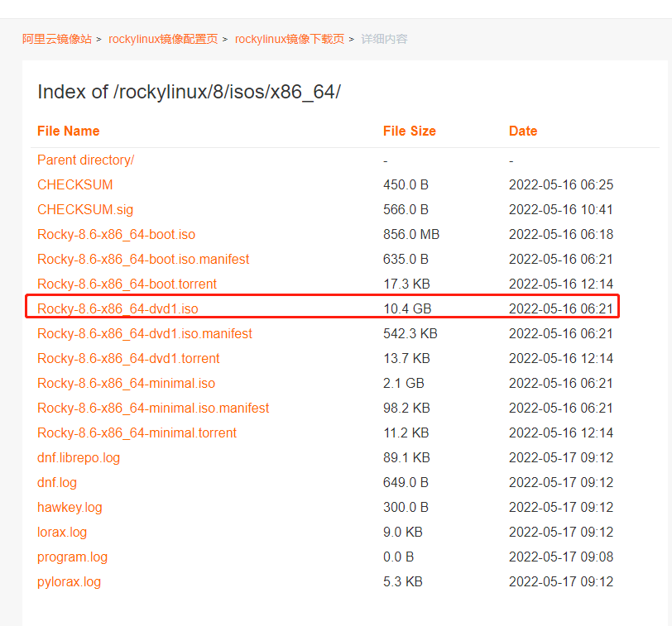Select the 10.4 GB size value
The height and width of the screenshot is (626, 672).
pyautogui.click(x=407, y=308)
